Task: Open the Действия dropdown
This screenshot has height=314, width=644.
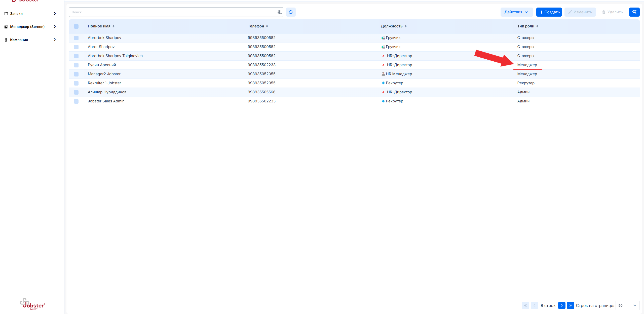Action: click(516, 12)
